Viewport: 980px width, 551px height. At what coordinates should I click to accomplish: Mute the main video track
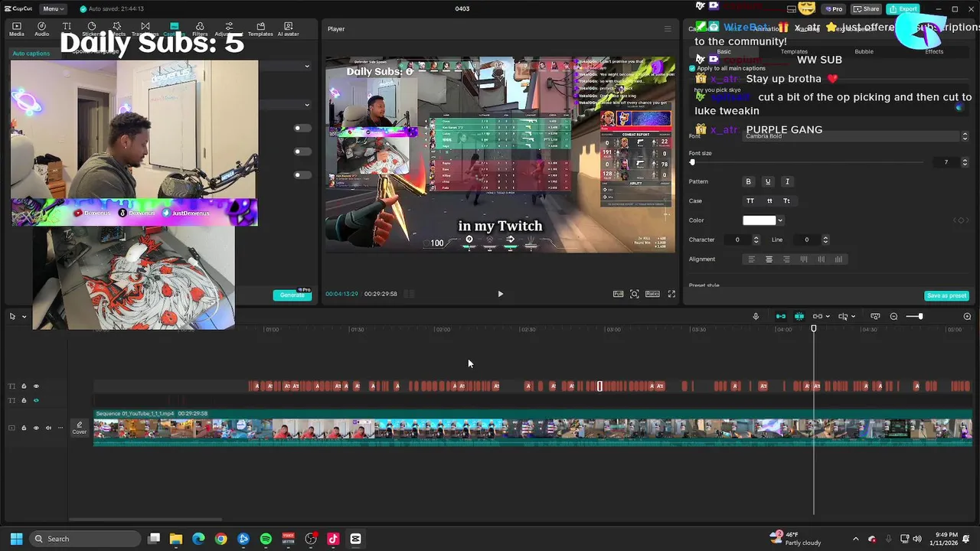coord(48,428)
